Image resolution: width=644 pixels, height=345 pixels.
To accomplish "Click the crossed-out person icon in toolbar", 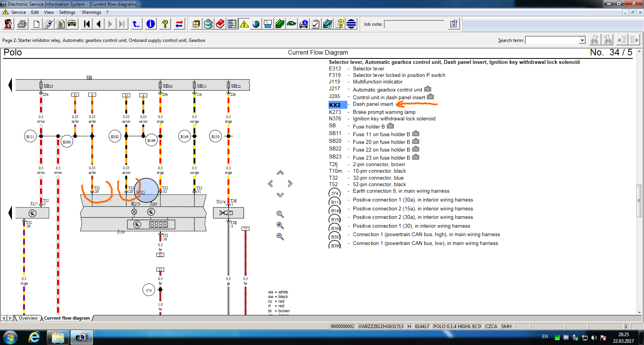I will (x=8, y=24).
